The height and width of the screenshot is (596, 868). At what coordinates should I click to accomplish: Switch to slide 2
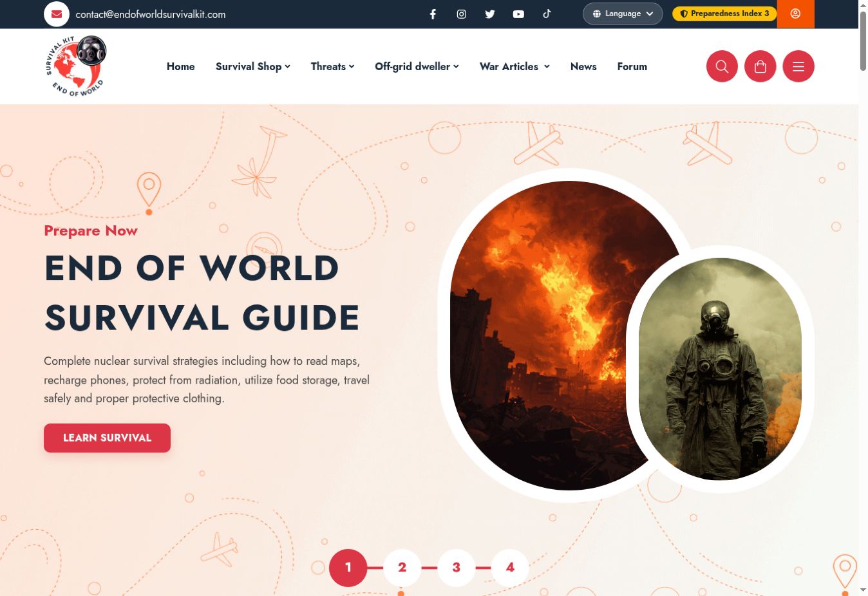[402, 568]
